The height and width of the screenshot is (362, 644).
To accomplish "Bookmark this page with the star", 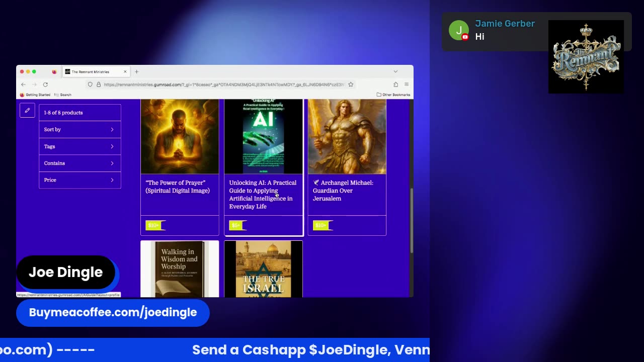I will pyautogui.click(x=351, y=84).
